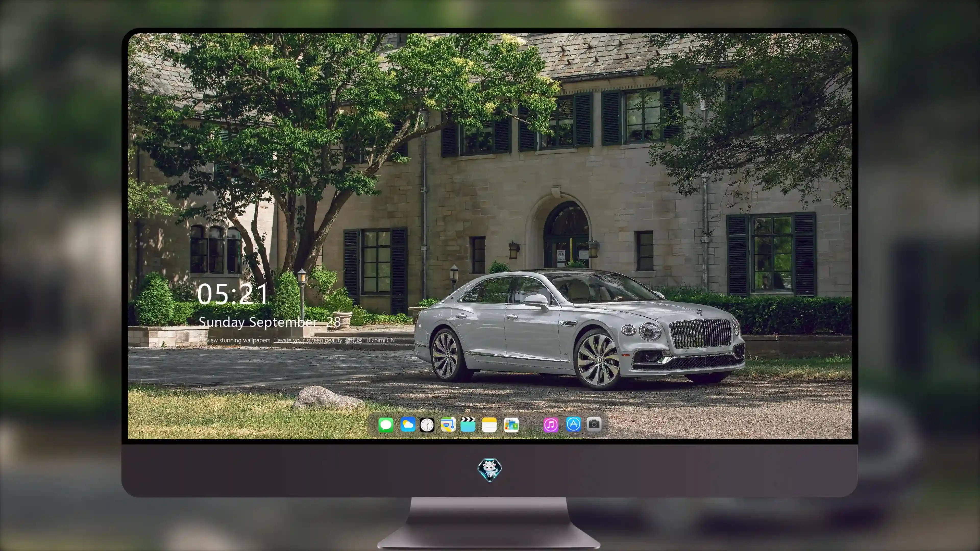Open the Maps app in the dock
This screenshot has height=551, width=980.
[x=448, y=424]
